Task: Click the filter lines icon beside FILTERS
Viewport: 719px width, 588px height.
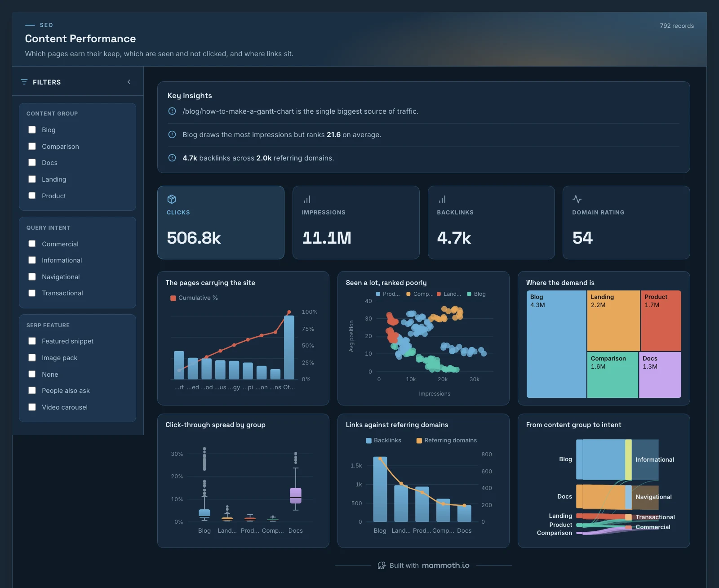Action: tap(24, 82)
